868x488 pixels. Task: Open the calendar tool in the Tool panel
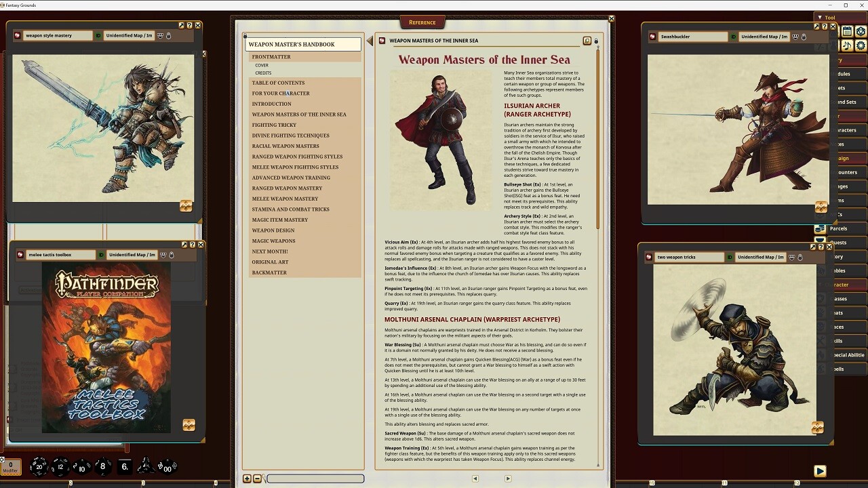click(x=847, y=30)
